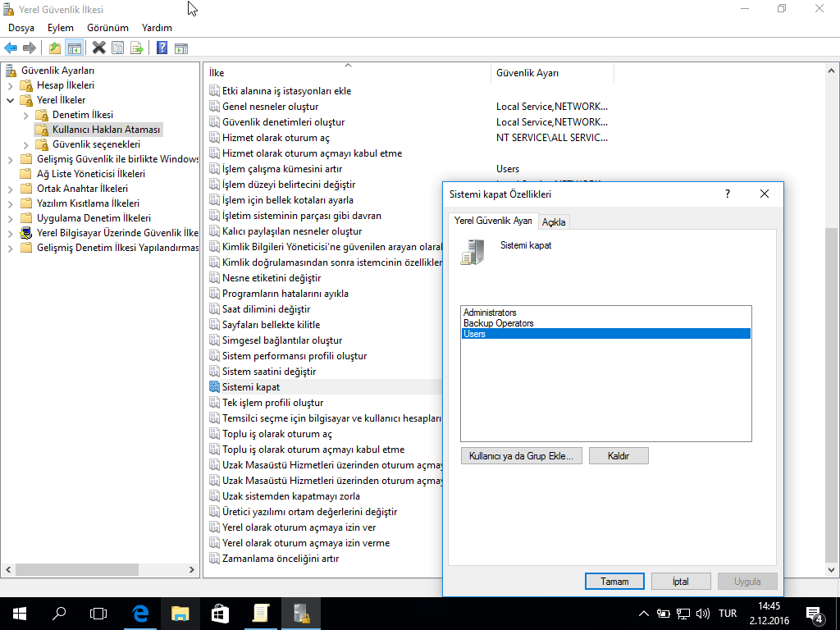This screenshot has height=630, width=840.
Task: Click the Delete X toolbar icon
Action: tap(99, 48)
